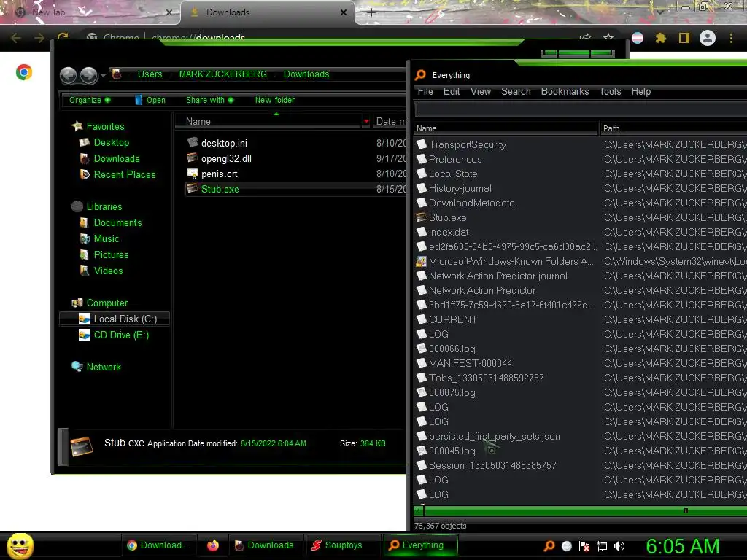Screen dimensions: 747x560
Task: Open the Everything View menu
Action: point(480,91)
